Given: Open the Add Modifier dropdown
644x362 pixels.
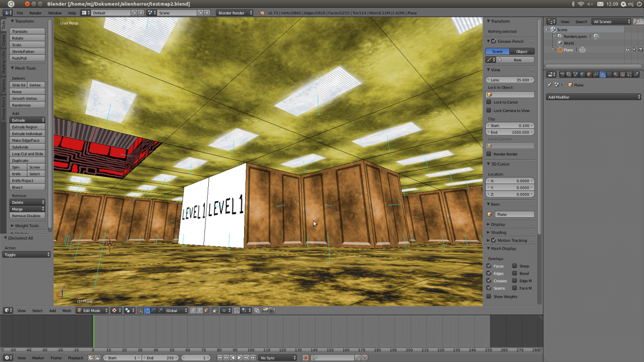Looking at the screenshot, I should [594, 97].
